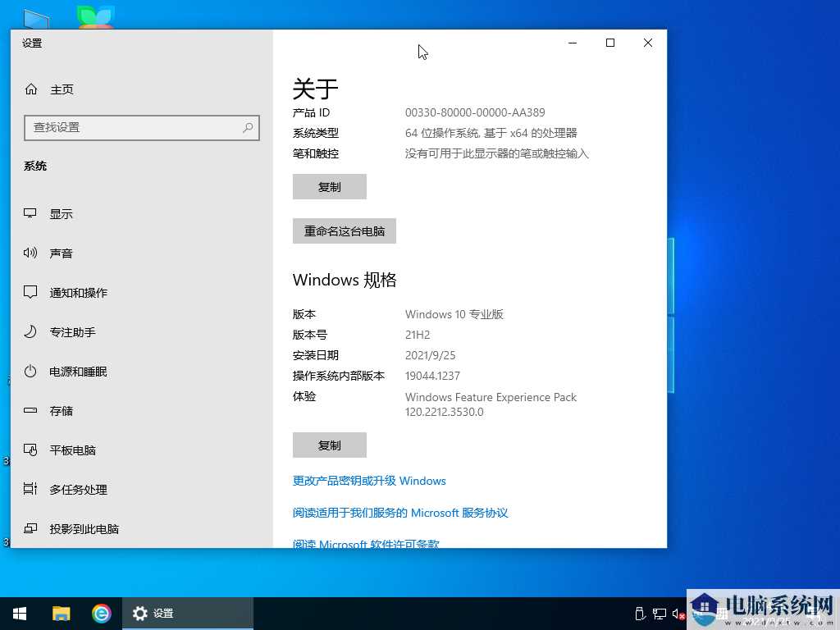Click the 系统 section label
Screen dimensions: 840x630
coord(35,166)
